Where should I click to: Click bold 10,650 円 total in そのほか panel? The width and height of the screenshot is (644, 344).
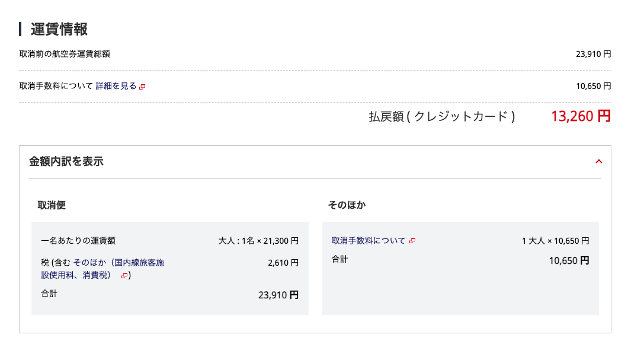(569, 260)
